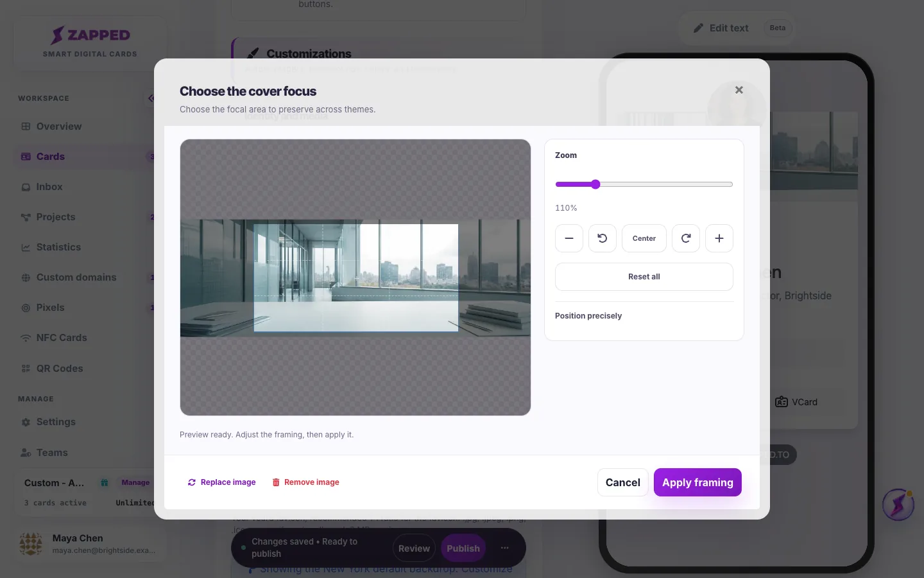Zoom in with the plus button
924x578 pixels.
click(719, 238)
